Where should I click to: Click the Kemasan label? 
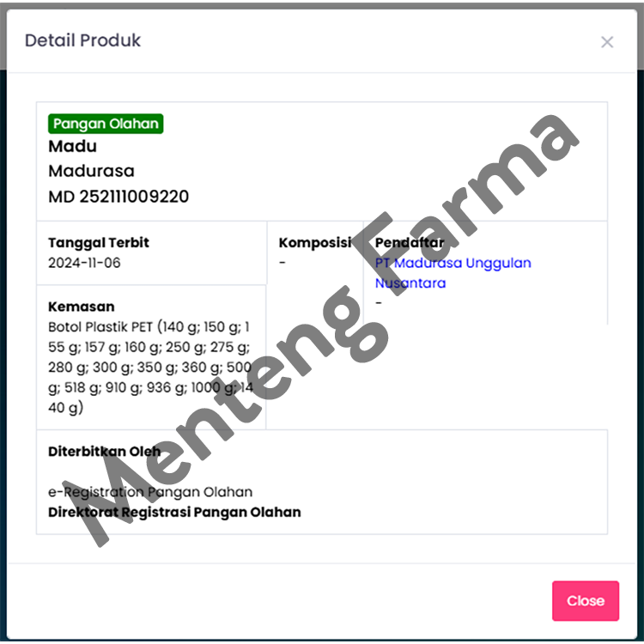pyautogui.click(x=82, y=307)
